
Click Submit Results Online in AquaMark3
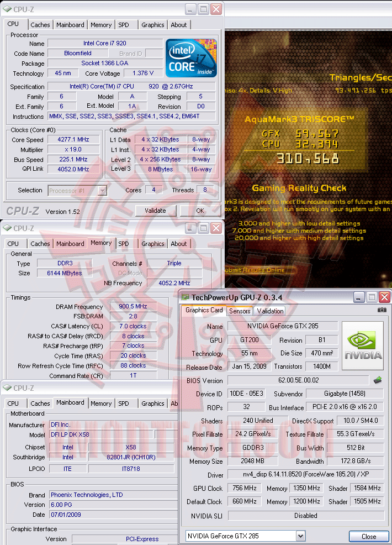[255, 270]
